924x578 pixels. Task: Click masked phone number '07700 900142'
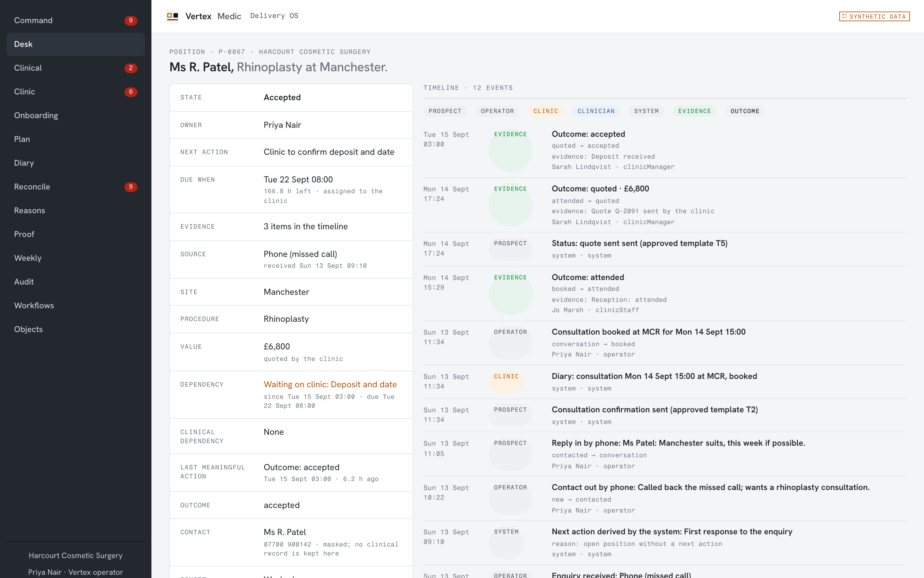287,544
